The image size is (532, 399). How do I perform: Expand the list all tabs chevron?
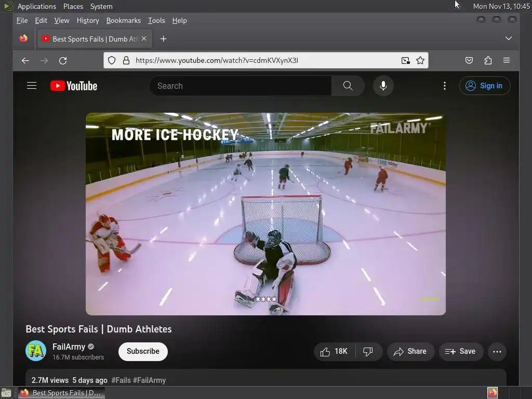pyautogui.click(x=508, y=38)
